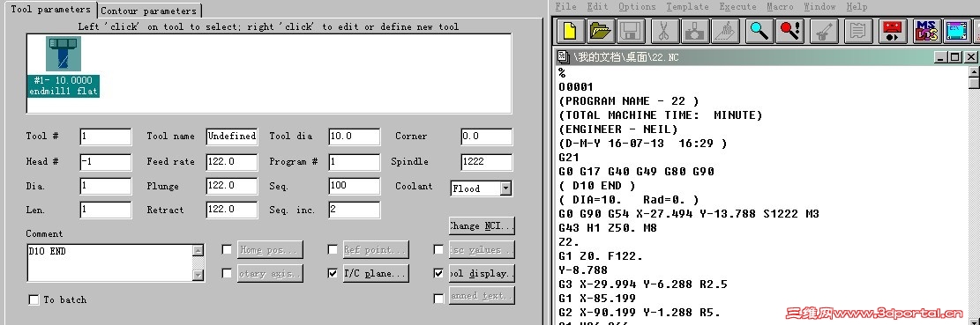Click the T/C plane button

click(x=376, y=273)
